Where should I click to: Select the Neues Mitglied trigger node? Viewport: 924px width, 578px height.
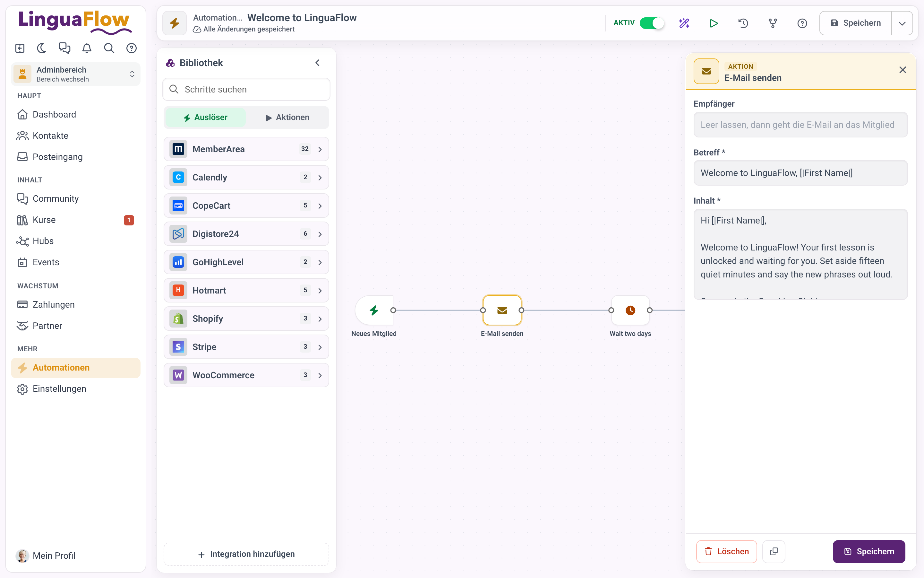point(374,310)
